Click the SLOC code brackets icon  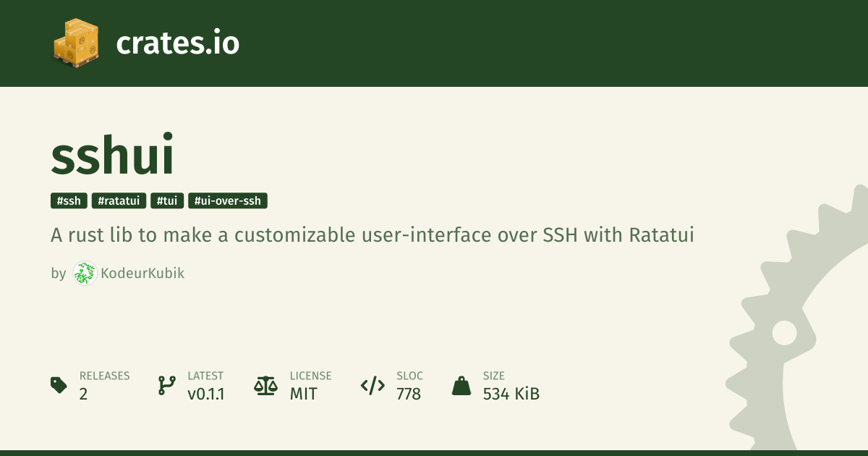tap(373, 385)
